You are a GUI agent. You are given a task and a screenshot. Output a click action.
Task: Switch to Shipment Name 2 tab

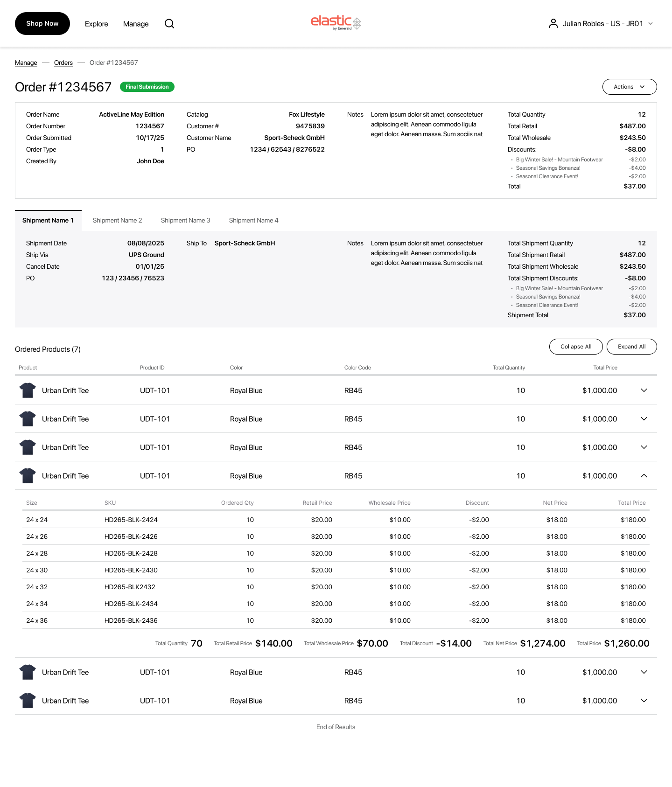(x=117, y=221)
